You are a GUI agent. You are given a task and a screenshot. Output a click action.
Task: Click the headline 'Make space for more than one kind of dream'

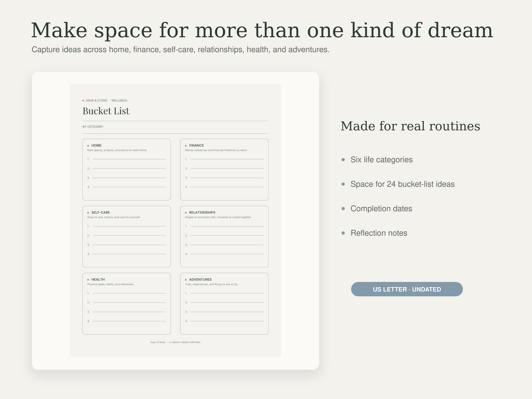pyautogui.click(x=262, y=30)
